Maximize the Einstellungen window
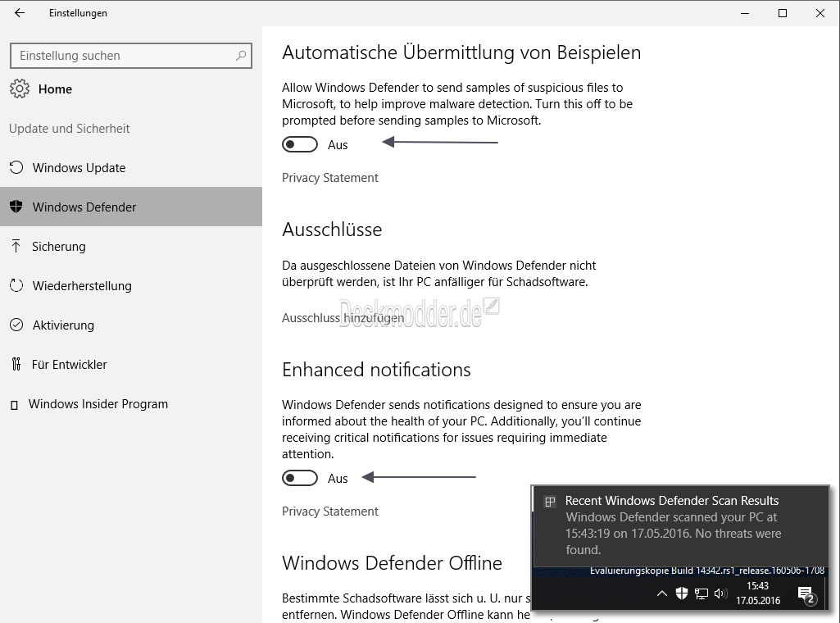840x623 pixels. pos(783,13)
